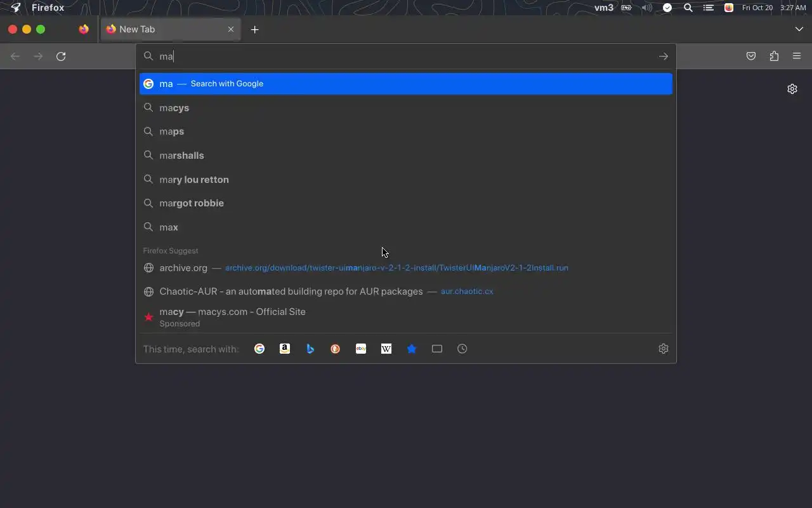The height and width of the screenshot is (508, 812).
Task: Search open tabs via the tab icon
Action: tap(437, 349)
